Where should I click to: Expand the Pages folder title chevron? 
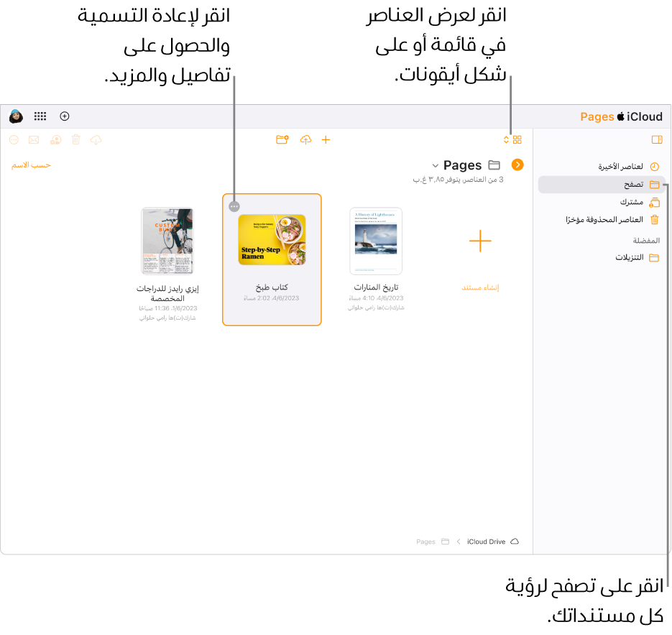(x=434, y=166)
